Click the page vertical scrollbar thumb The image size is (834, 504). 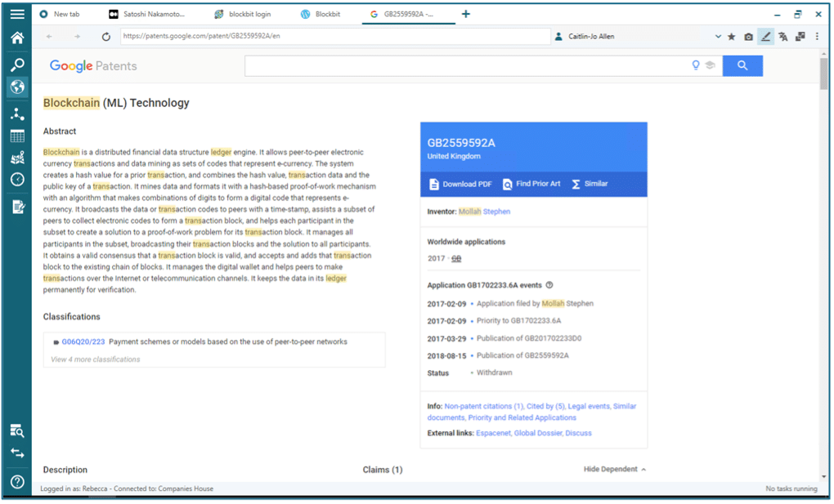(x=823, y=74)
